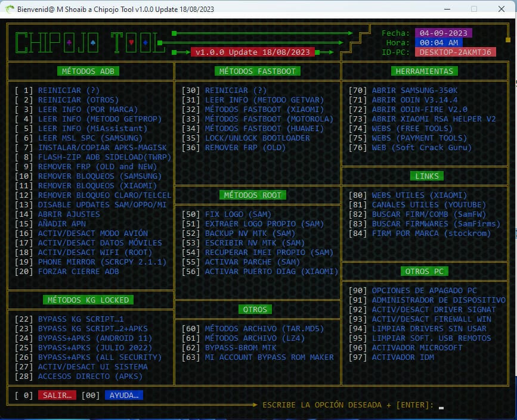Toggle ACTIV/DESACT FIREWALL WIN option
Image resolution: width=517 pixels, height=420 pixels.
point(431,319)
